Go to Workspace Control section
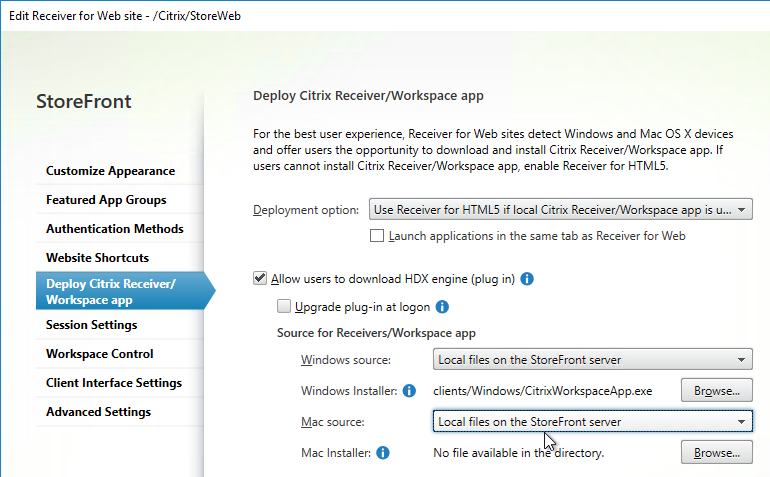 pos(99,354)
